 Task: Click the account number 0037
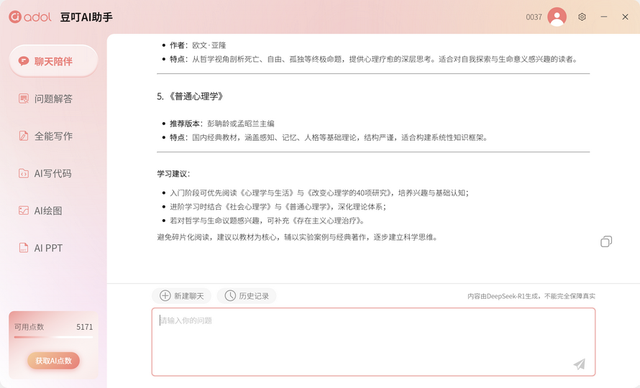pos(534,17)
